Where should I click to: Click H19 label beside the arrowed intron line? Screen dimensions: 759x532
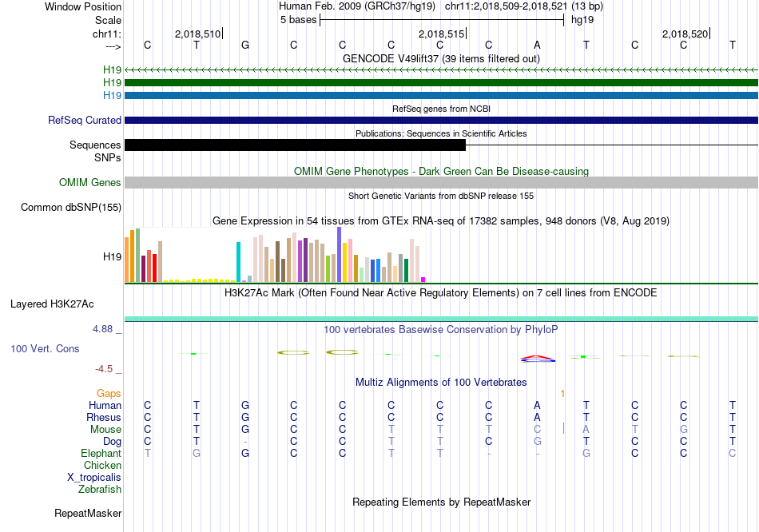click(x=112, y=70)
